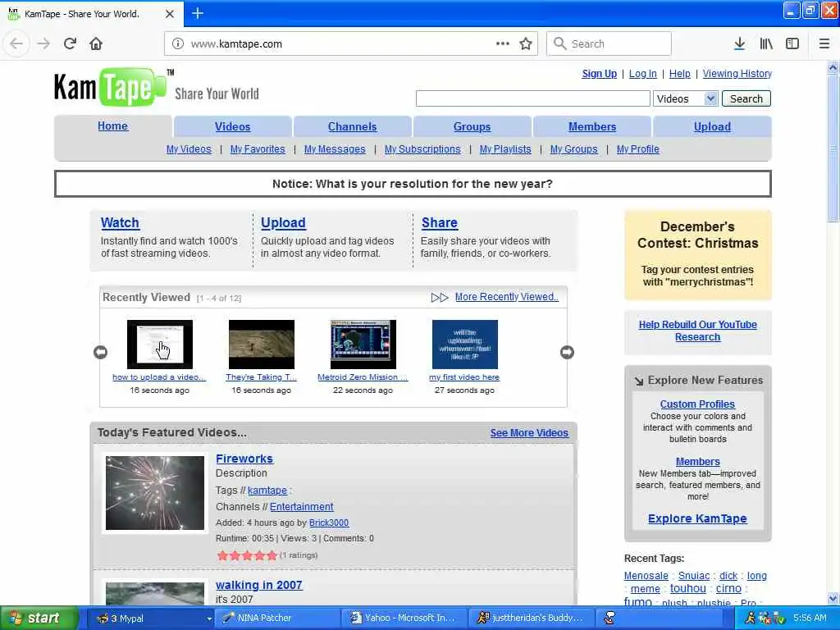Screen dimensions: 840x630
Task: Open the browser home page icon
Action: coord(96,43)
